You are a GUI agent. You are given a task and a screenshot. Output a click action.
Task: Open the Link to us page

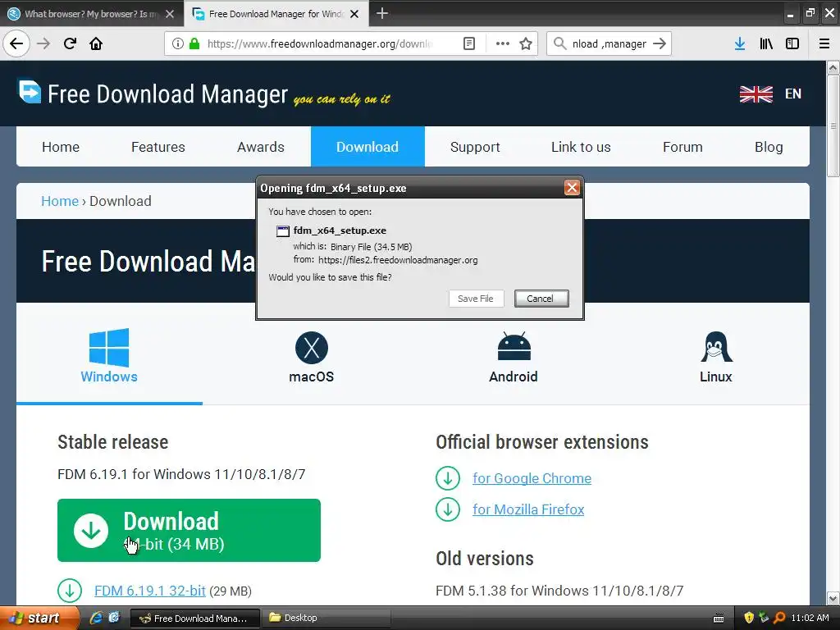tap(582, 147)
